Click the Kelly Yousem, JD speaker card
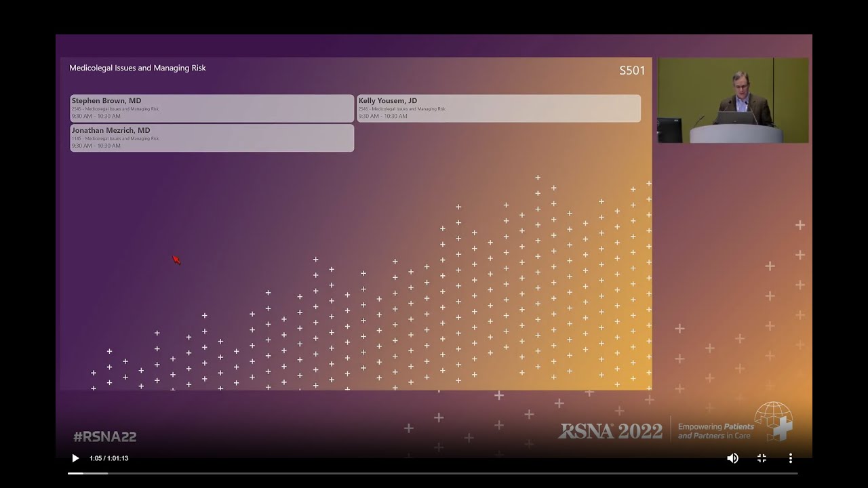This screenshot has width=868, height=488. [x=498, y=108]
